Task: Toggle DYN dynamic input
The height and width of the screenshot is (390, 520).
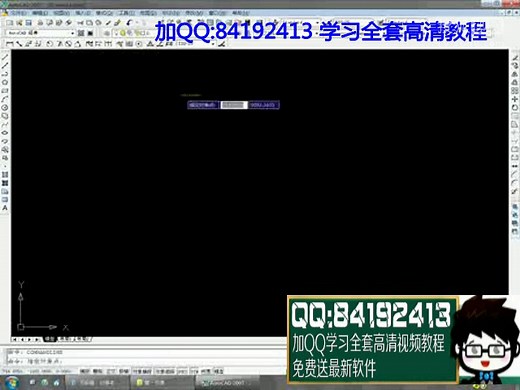Action: point(194,371)
